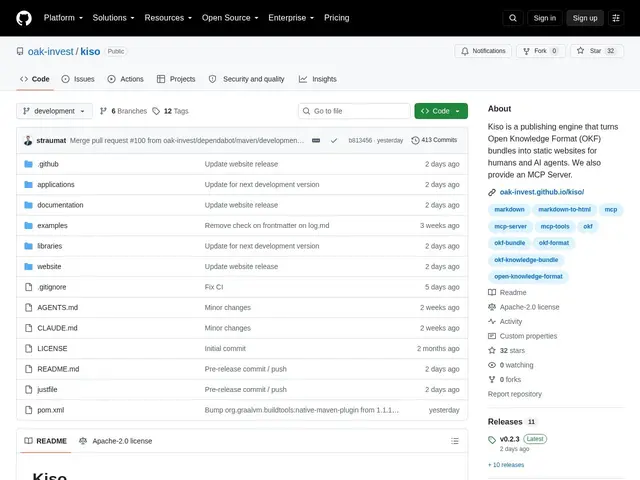Viewport: 640px width, 480px height.
Task: Open the documentation folder
Action: (60, 205)
